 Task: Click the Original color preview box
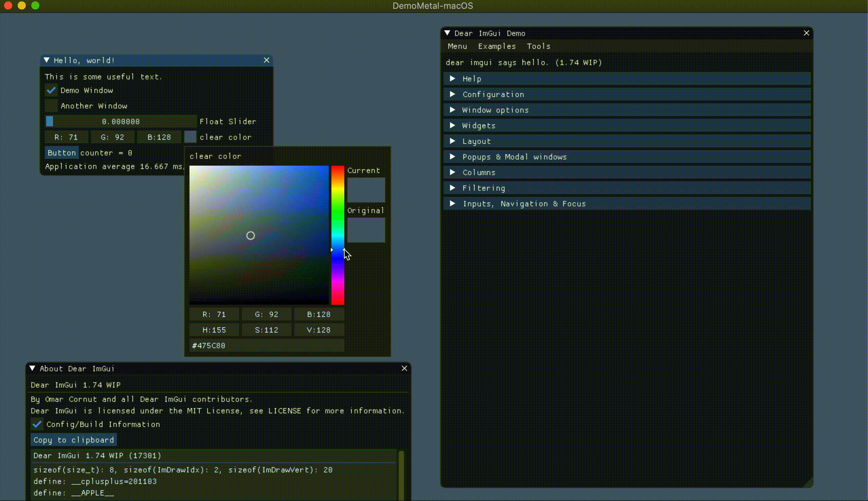[x=366, y=230]
